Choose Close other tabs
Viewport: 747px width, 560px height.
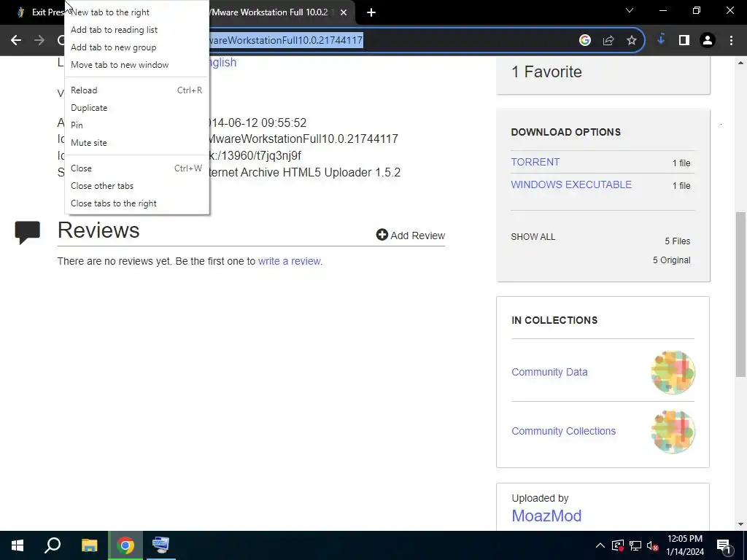(136, 186)
